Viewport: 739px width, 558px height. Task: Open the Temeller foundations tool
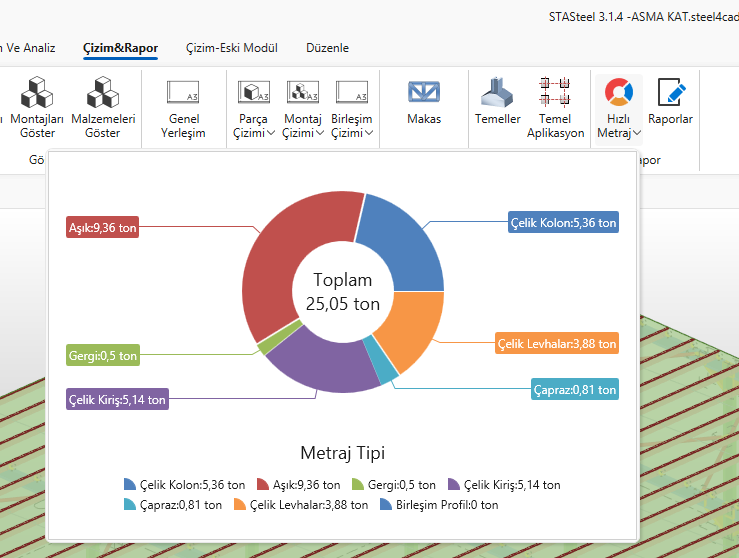[x=497, y=94]
